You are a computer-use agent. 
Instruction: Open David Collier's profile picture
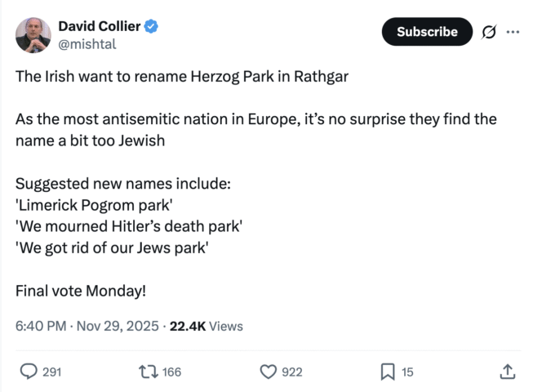33,34
